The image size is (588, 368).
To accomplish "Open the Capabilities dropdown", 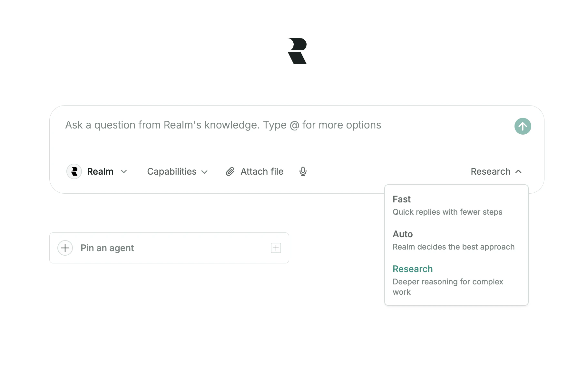I will tap(177, 171).
